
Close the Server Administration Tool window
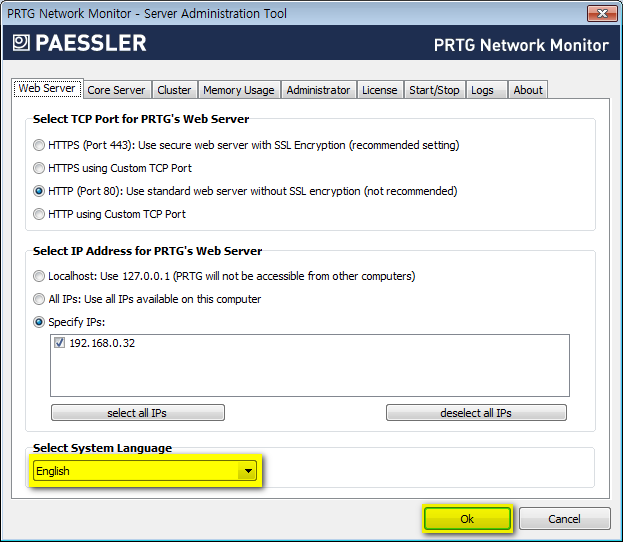[602, 14]
